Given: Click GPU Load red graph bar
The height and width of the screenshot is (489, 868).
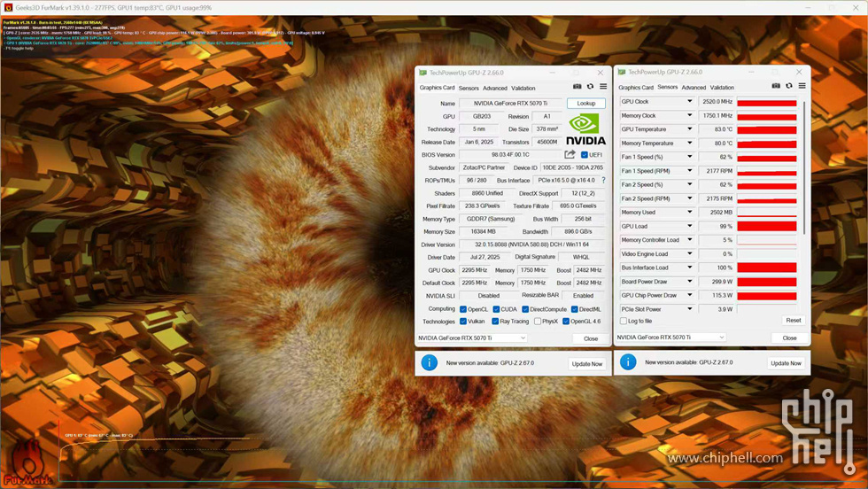Looking at the screenshot, I should (767, 226).
